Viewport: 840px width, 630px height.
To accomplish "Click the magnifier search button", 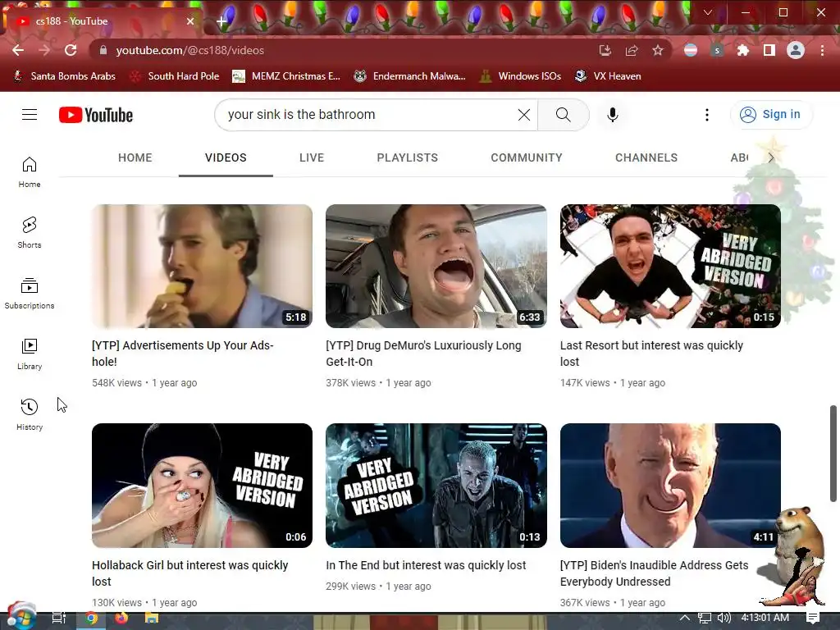I will [x=563, y=115].
